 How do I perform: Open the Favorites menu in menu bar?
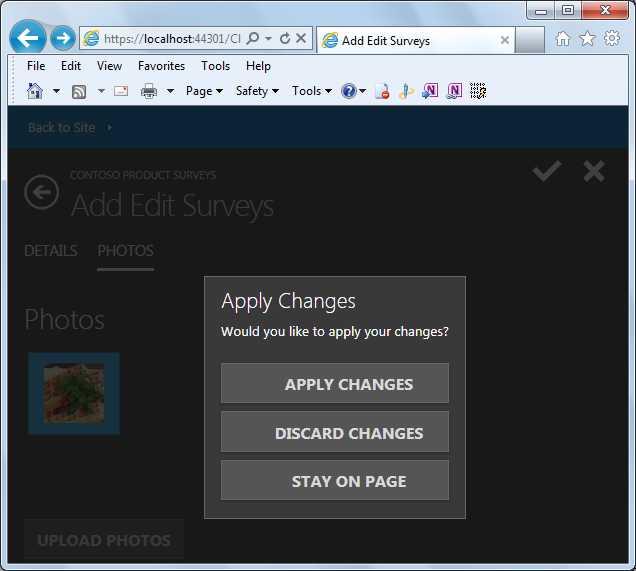(x=161, y=66)
